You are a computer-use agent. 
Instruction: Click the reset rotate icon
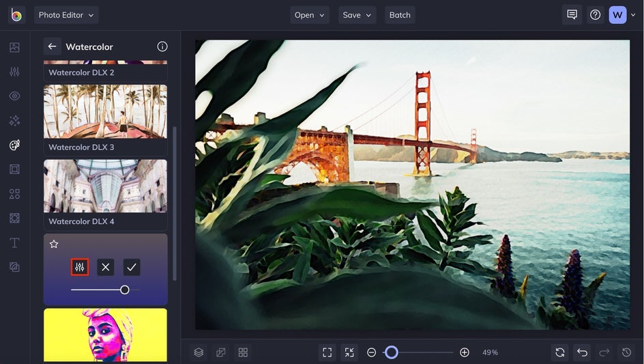[x=560, y=352]
